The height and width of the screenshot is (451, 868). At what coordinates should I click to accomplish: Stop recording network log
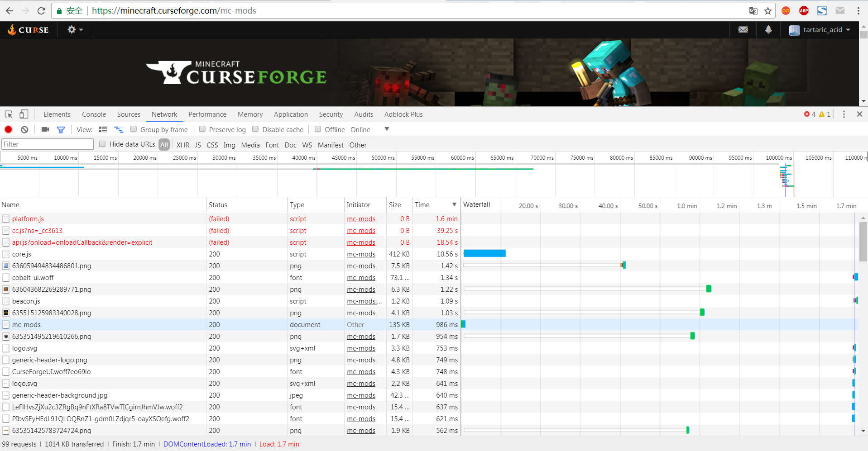8,130
